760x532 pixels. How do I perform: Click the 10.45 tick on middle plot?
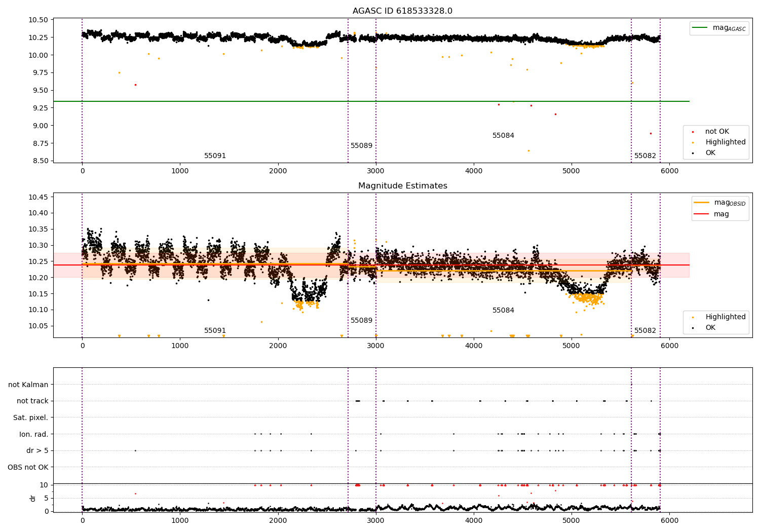(38, 197)
